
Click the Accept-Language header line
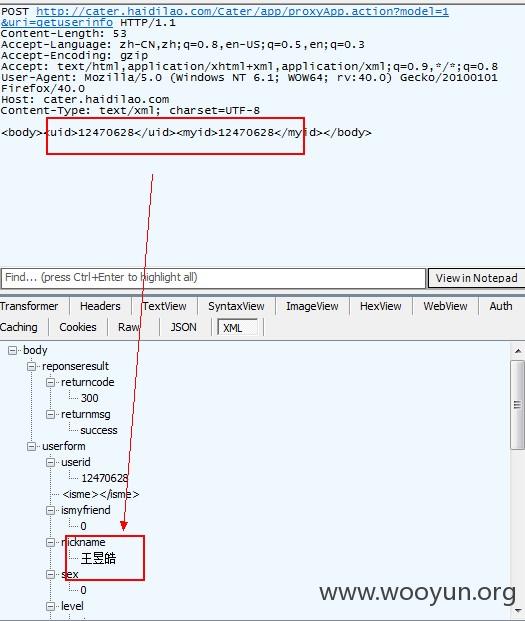[183, 44]
